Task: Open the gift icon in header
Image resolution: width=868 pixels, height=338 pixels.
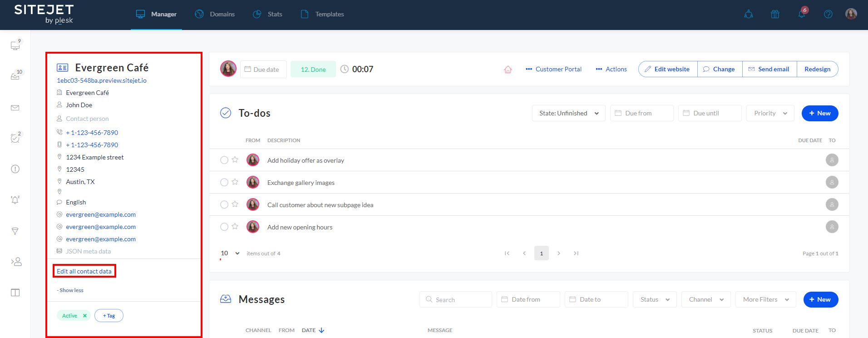Action: [775, 14]
